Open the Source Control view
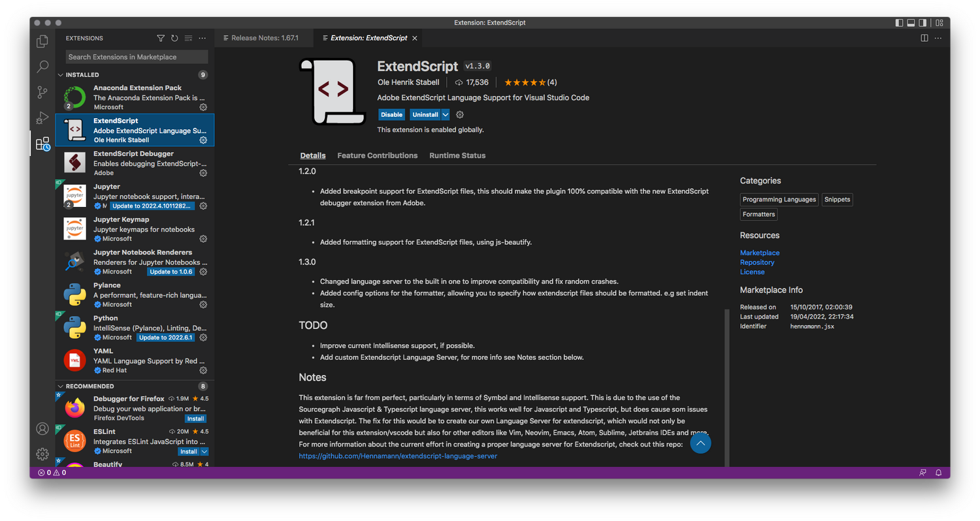 tap(42, 92)
